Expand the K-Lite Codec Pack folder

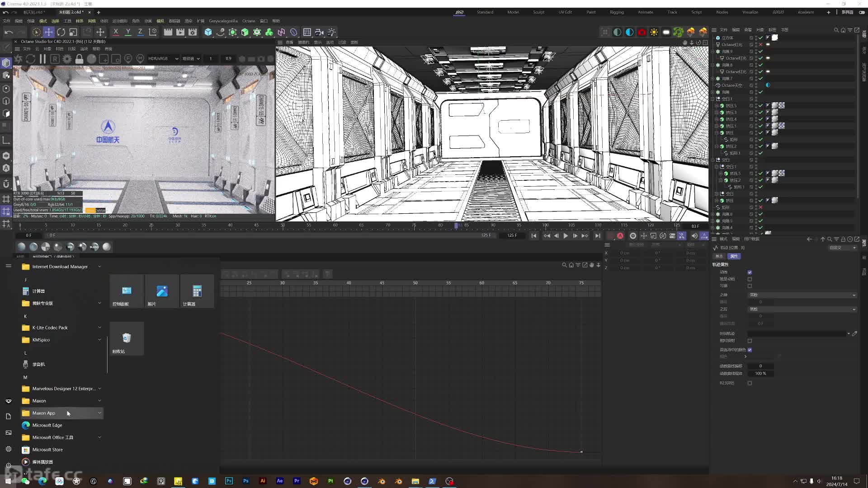click(62, 328)
